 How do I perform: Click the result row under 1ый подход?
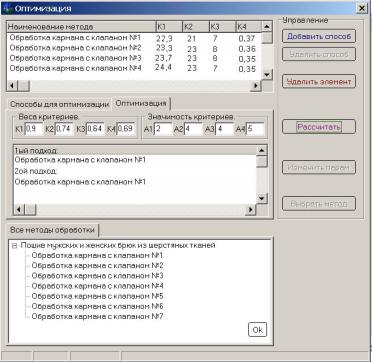click(80, 160)
